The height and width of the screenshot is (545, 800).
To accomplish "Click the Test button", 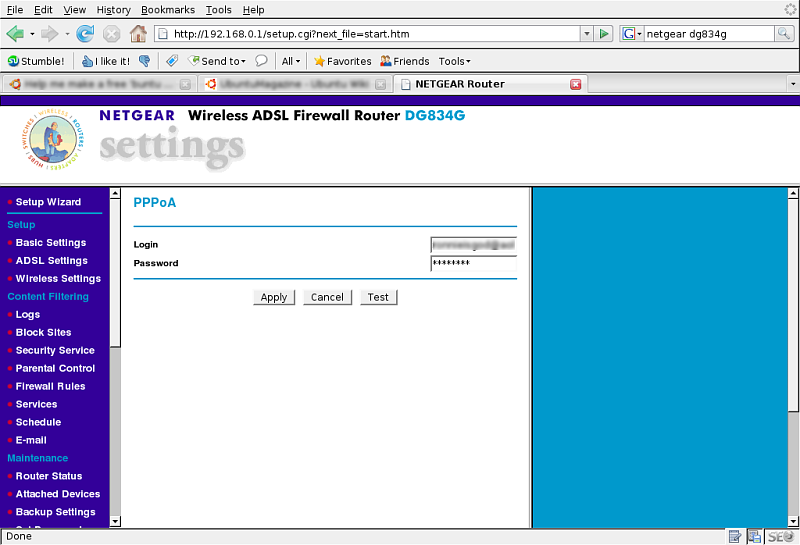I will click(379, 298).
